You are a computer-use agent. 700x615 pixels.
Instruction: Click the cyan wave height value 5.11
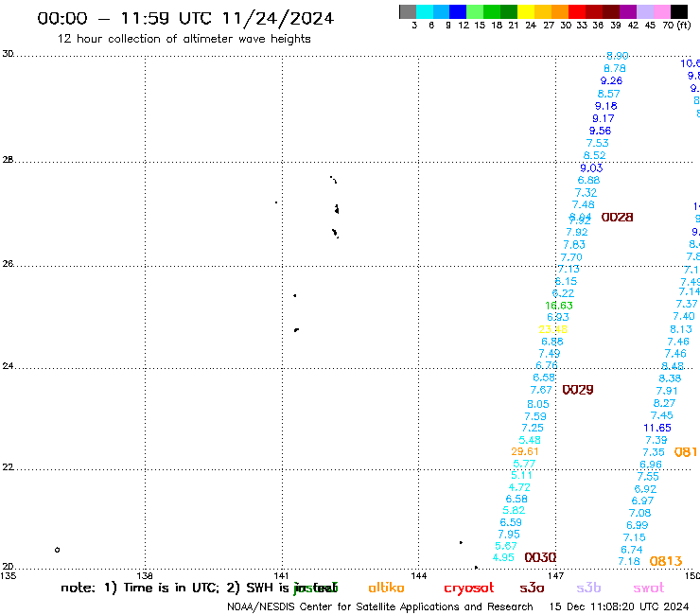[521, 475]
